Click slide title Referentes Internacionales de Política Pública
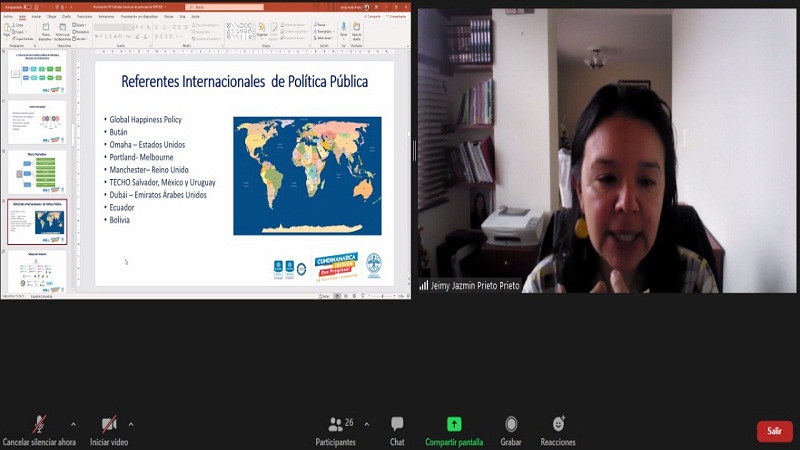 point(244,82)
